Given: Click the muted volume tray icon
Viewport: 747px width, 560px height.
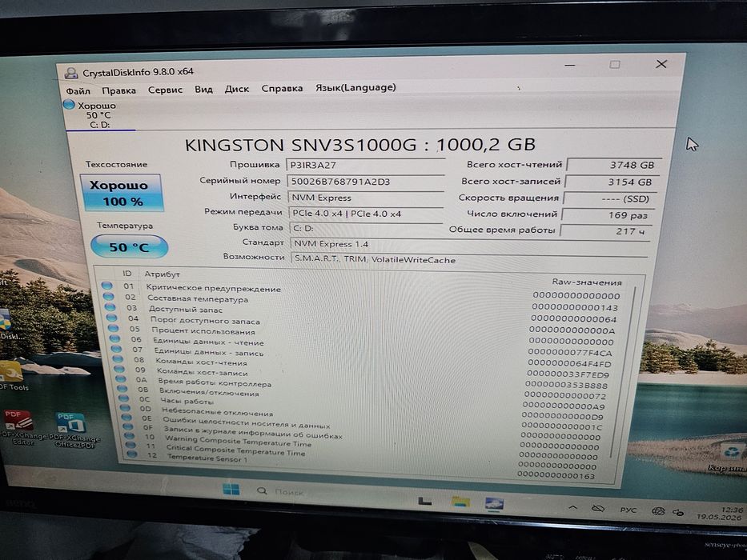Looking at the screenshot, I should [x=678, y=512].
